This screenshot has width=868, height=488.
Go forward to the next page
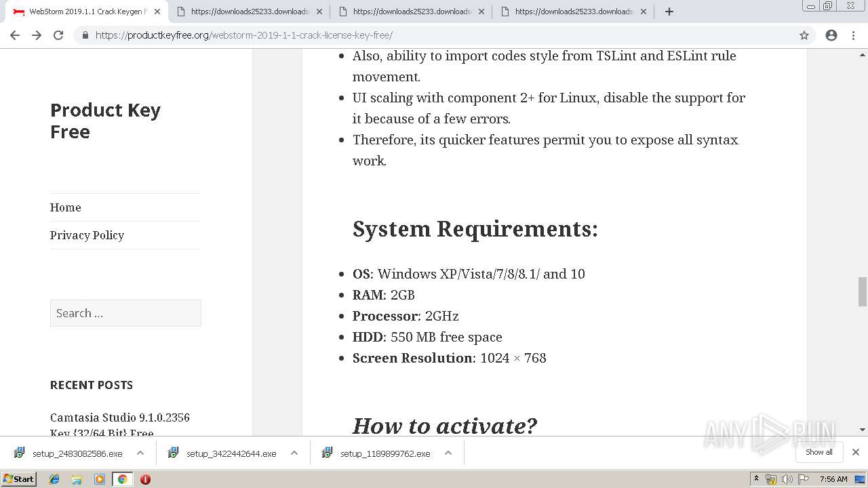point(37,35)
